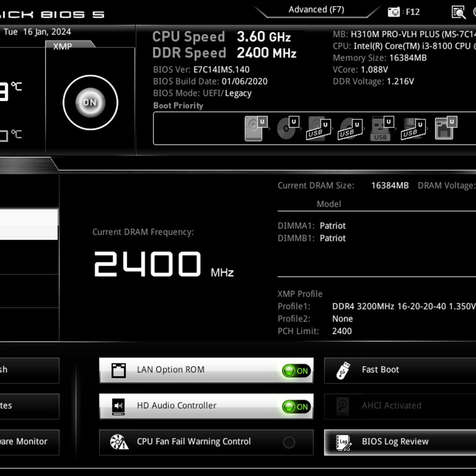Open BIOS Log Review
Image resolution: width=476 pixels, height=476 pixels.
(400, 443)
